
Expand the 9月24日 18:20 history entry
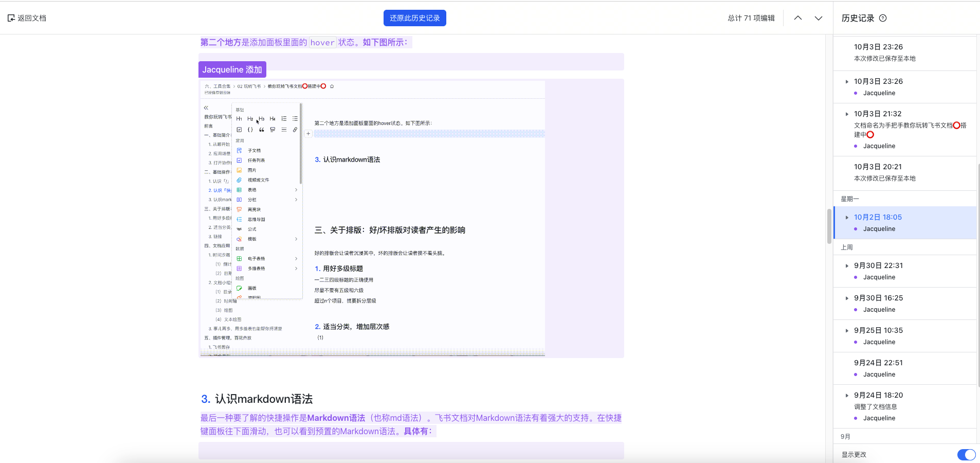[x=847, y=395]
